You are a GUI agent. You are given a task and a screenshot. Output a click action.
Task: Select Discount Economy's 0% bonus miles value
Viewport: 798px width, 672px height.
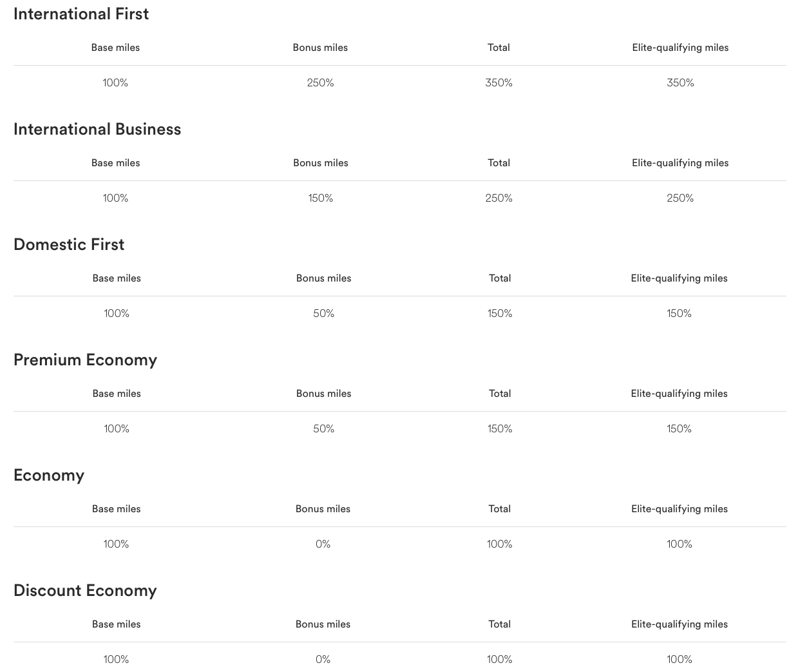323,660
